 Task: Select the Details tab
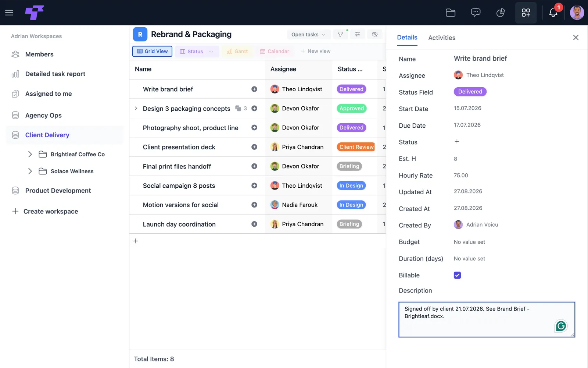tap(407, 38)
